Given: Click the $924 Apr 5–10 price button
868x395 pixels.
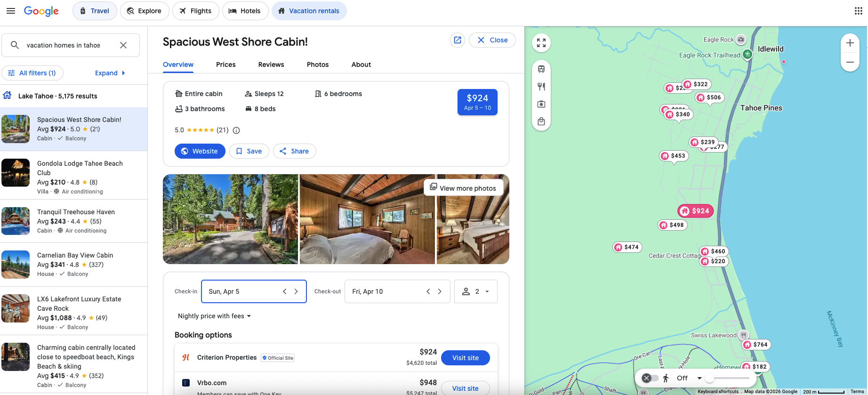Looking at the screenshot, I should (x=477, y=102).
